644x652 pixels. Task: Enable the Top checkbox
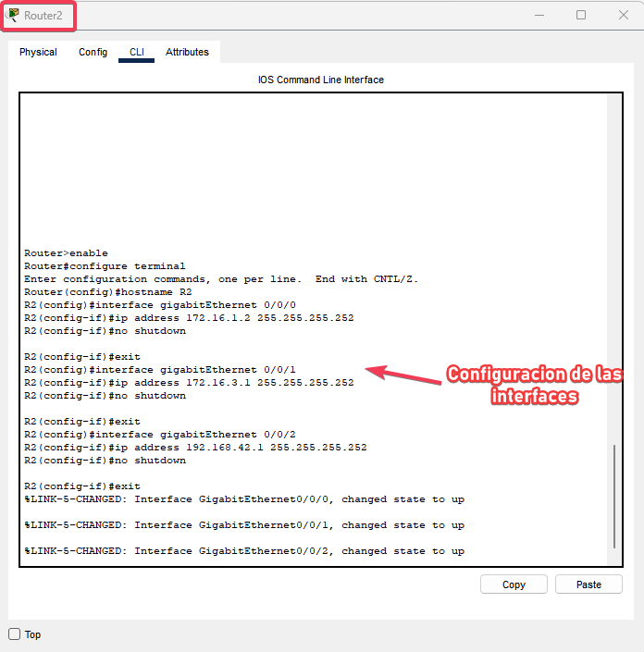click(14, 634)
